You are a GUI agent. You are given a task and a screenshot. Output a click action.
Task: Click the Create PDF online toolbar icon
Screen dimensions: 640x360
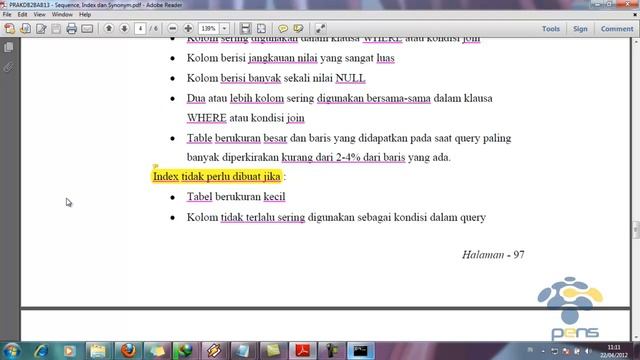(9, 29)
